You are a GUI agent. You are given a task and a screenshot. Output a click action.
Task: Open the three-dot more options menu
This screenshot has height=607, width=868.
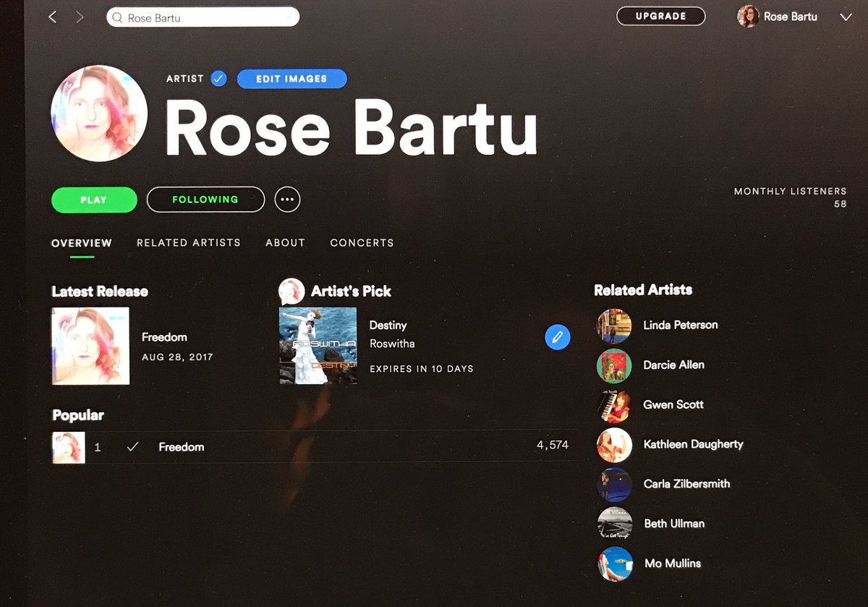click(287, 200)
